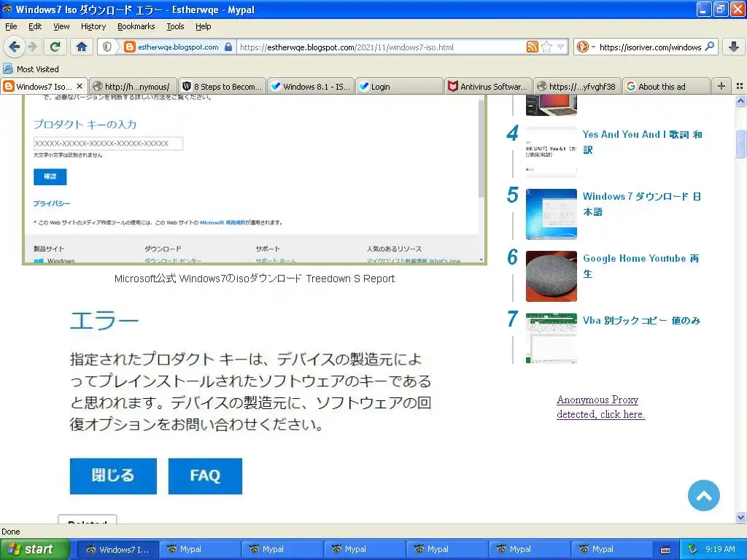Open the Most Visited bookmarks folder
747x560 pixels.
31,69
